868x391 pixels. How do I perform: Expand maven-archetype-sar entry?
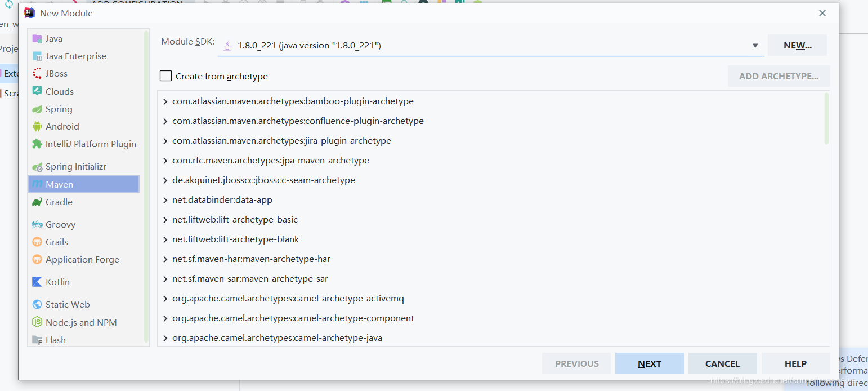pos(165,279)
